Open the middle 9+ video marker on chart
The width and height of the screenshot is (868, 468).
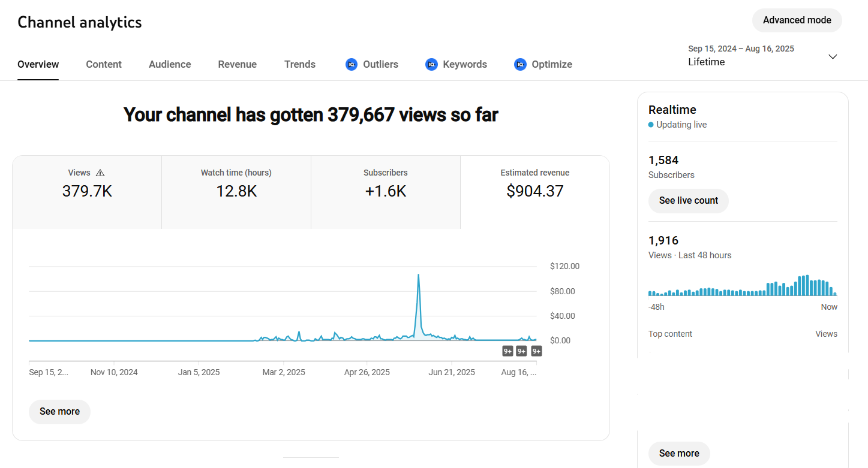coord(522,351)
